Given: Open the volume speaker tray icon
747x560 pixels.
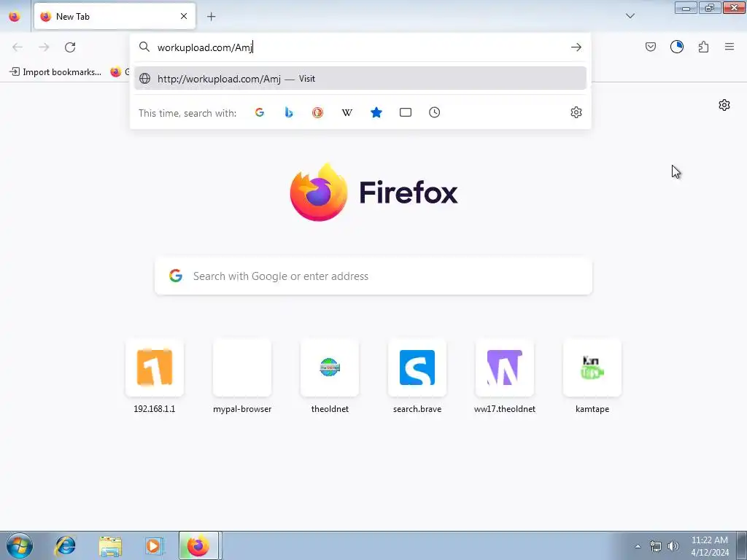Looking at the screenshot, I should pos(673,546).
